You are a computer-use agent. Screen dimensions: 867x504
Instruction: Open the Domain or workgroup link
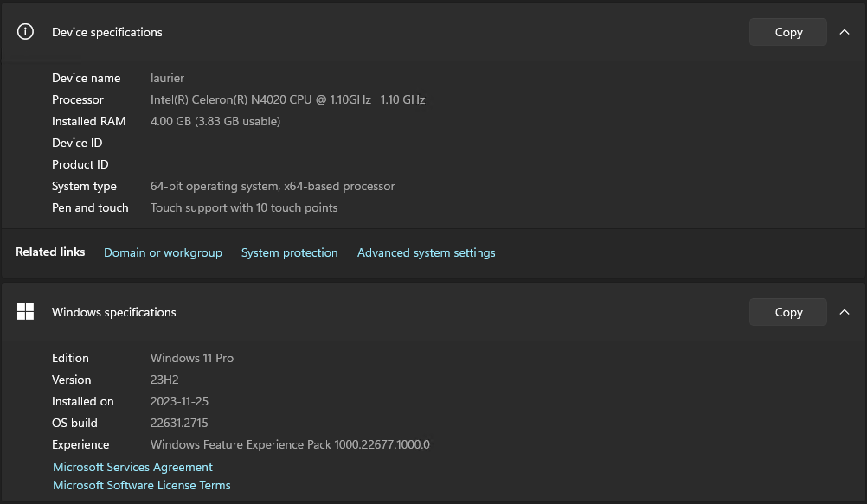(x=164, y=252)
